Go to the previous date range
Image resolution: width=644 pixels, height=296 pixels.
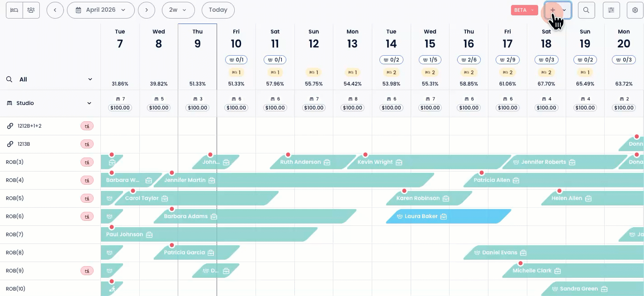(x=55, y=10)
